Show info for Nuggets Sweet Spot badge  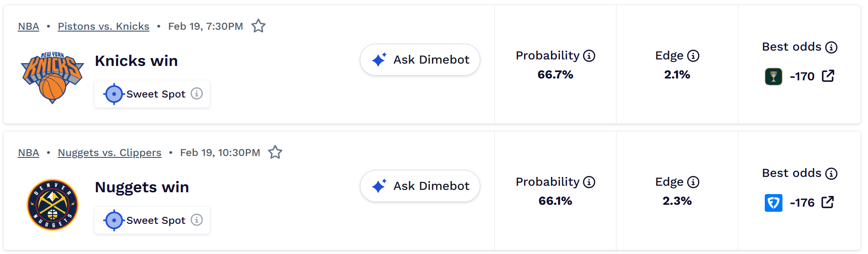pos(197,220)
